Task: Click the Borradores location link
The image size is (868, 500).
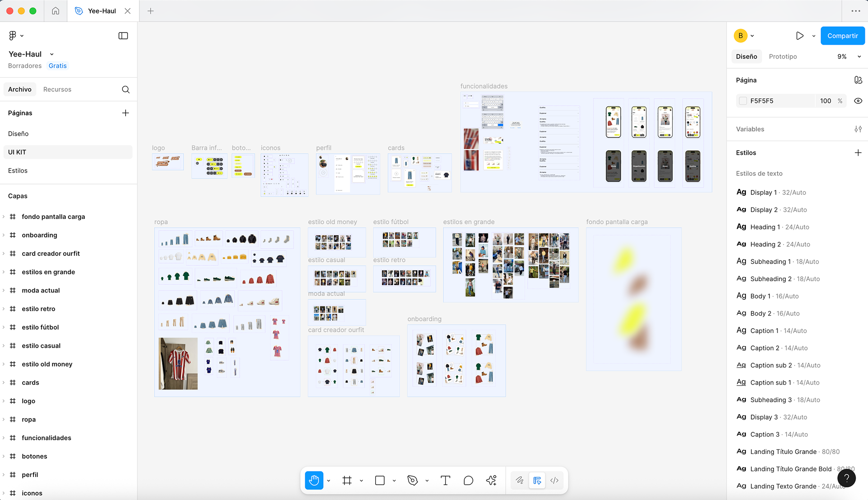Action: point(25,66)
